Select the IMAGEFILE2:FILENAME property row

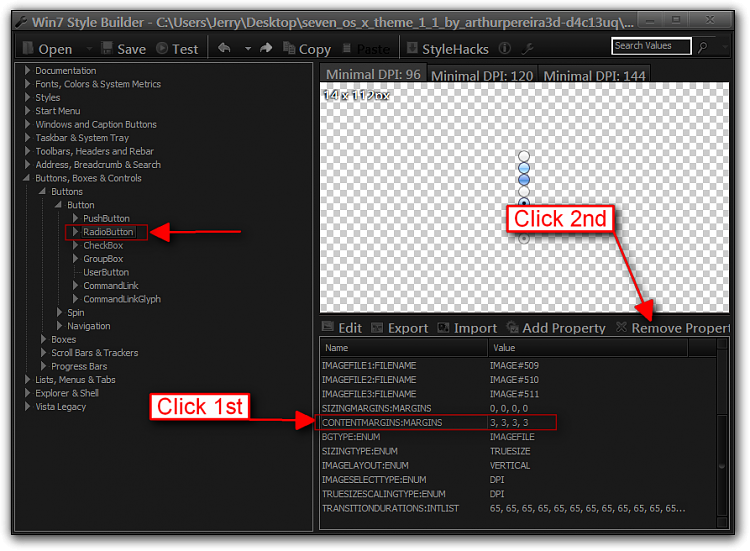coord(518,380)
